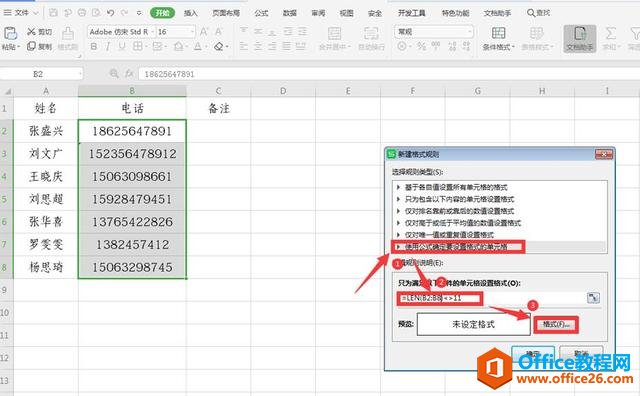Open the font size dropdown showing 16
Screen dimensions: 640x396
(x=192, y=31)
